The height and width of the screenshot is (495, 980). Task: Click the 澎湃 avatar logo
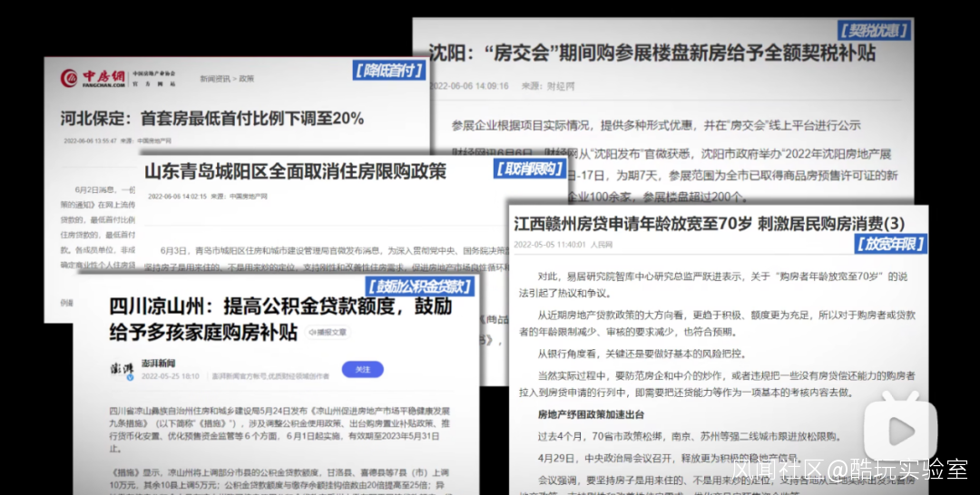(x=122, y=370)
